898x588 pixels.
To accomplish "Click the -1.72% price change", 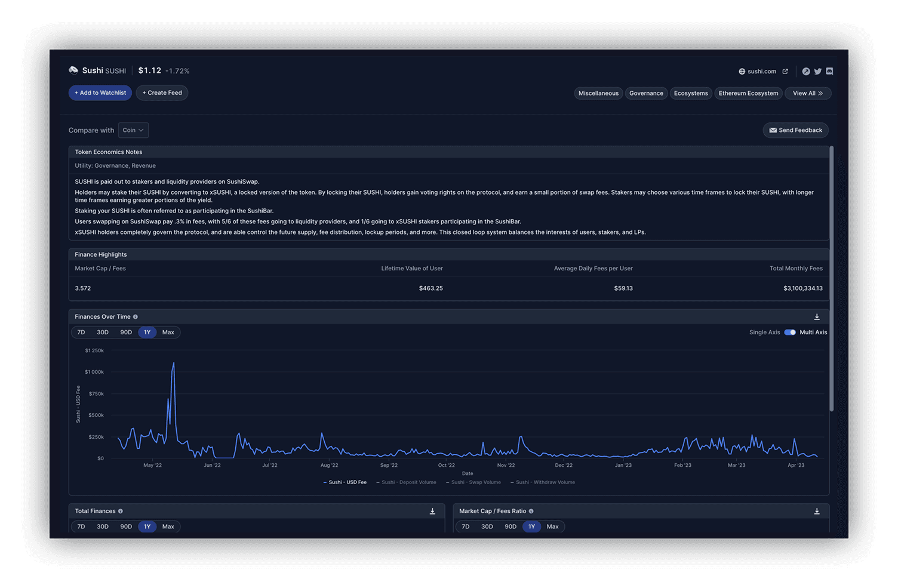I will 177,71.
